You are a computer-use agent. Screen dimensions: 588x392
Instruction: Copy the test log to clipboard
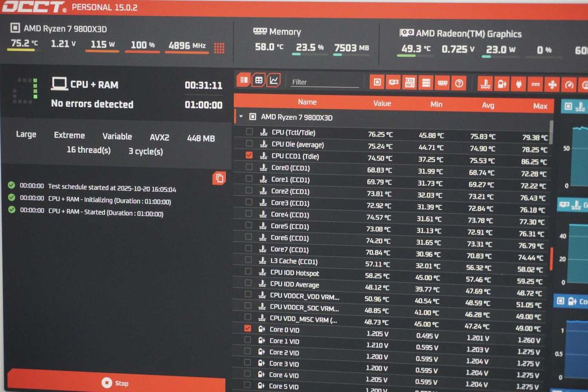point(219,179)
